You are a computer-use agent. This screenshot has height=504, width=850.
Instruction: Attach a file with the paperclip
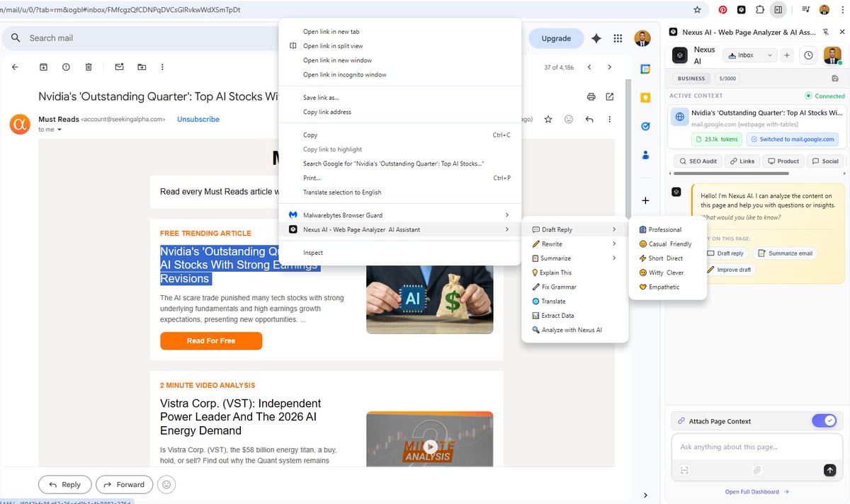(x=756, y=470)
